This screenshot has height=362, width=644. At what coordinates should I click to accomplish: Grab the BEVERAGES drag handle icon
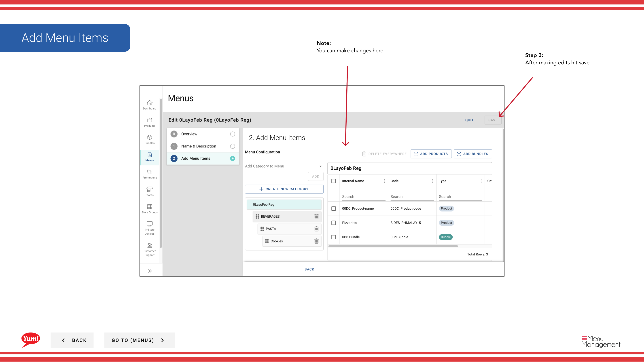(x=257, y=216)
